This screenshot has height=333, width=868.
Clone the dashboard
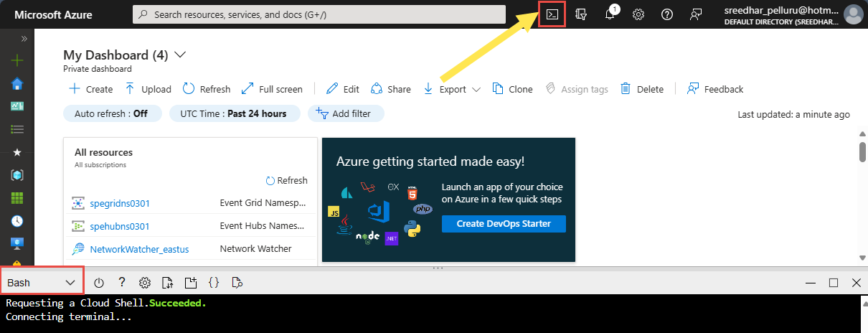click(x=512, y=89)
